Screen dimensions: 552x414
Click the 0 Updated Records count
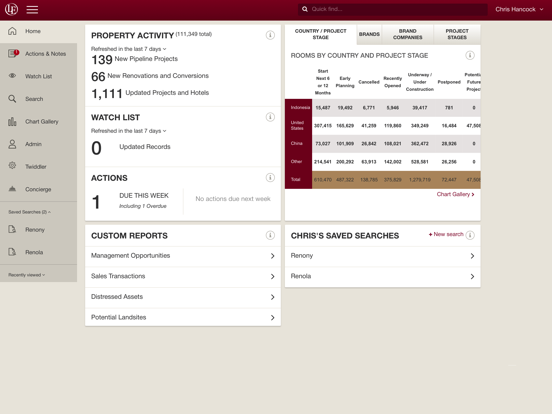point(96,148)
